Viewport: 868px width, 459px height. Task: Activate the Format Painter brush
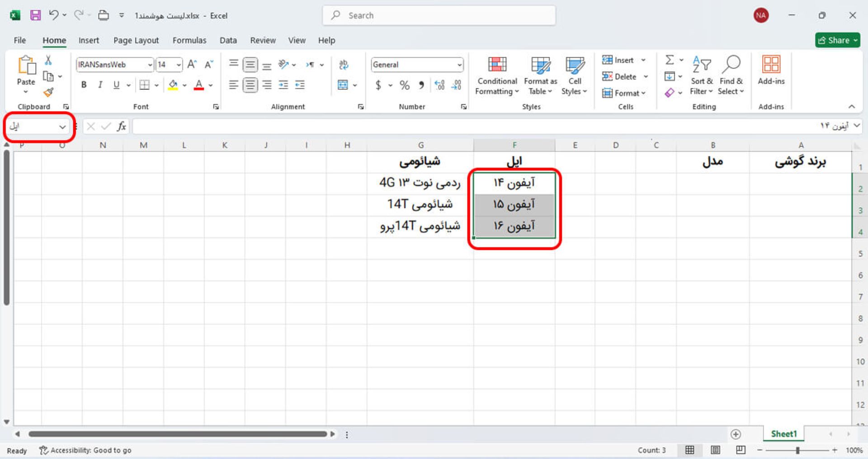[x=48, y=92]
